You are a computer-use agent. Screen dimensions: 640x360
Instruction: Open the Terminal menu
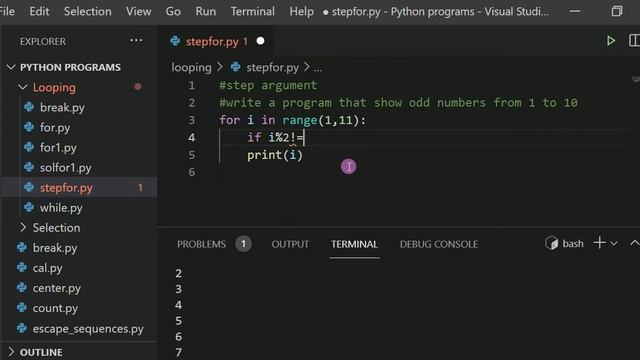(252, 11)
